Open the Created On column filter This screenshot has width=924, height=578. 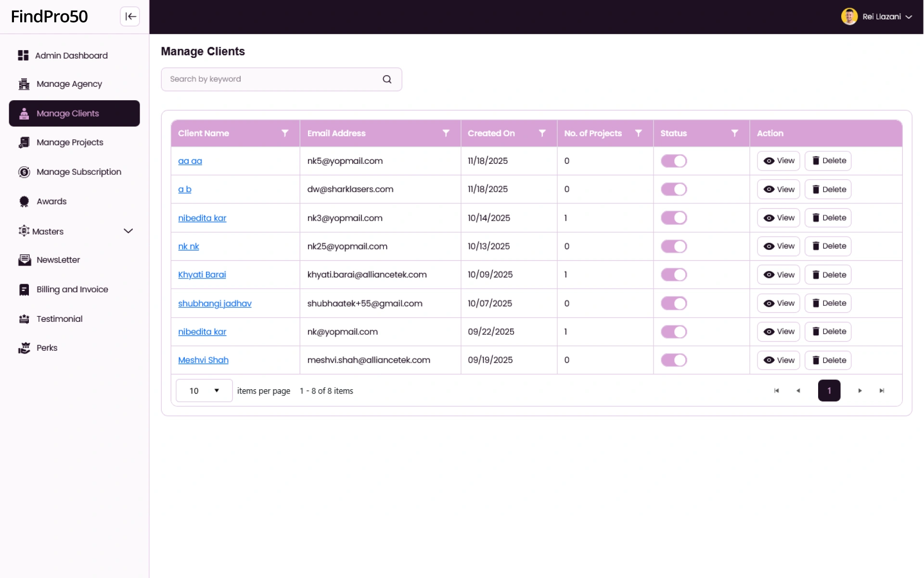542,133
